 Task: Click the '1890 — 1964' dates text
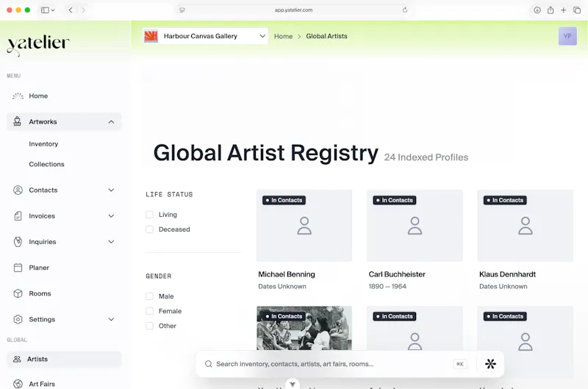point(387,287)
